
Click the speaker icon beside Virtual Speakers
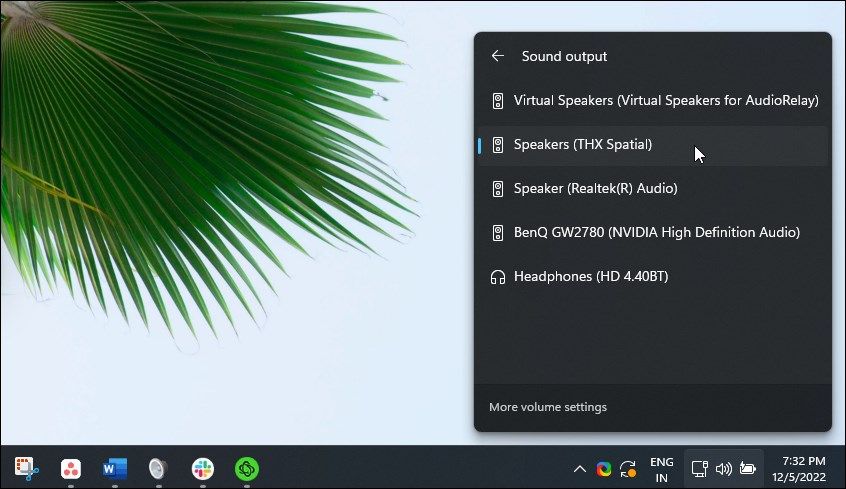[497, 101]
